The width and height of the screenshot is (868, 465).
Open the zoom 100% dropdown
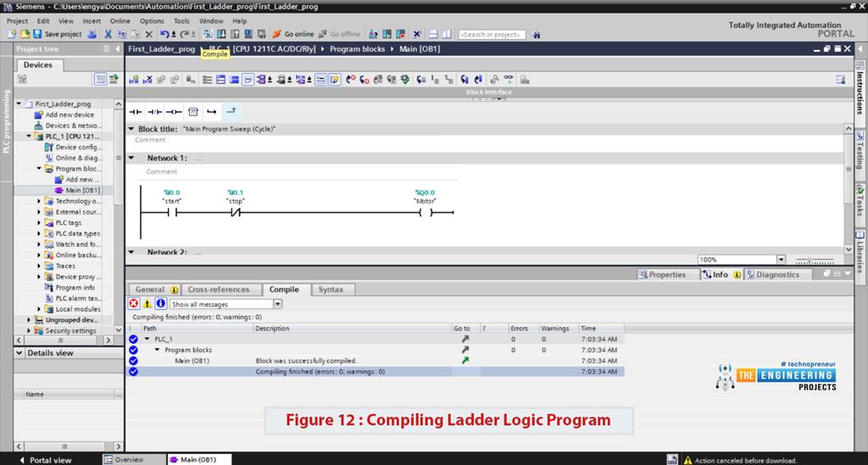point(781,260)
